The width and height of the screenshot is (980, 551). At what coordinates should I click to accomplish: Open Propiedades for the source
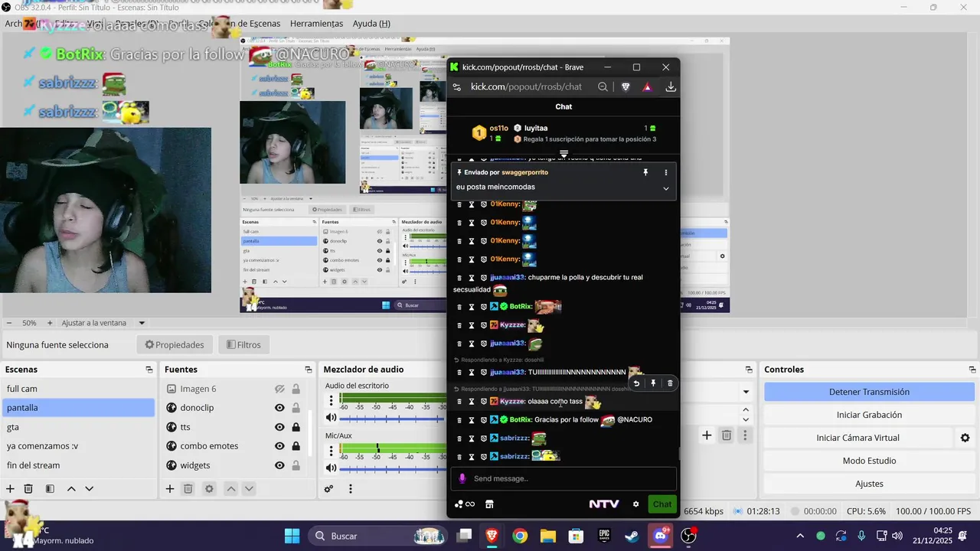pos(175,344)
